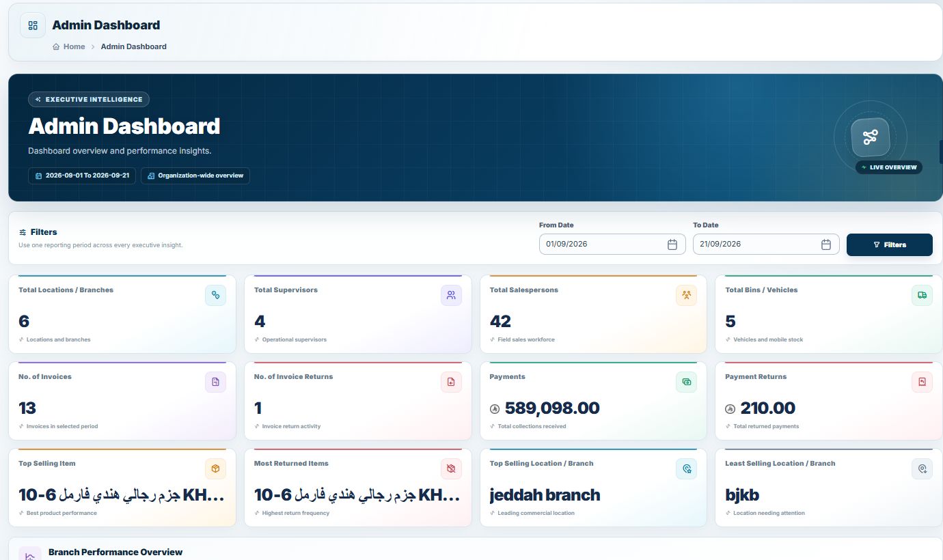Click the Executive Intelligence badge
This screenshot has width=943, height=560.
(89, 100)
